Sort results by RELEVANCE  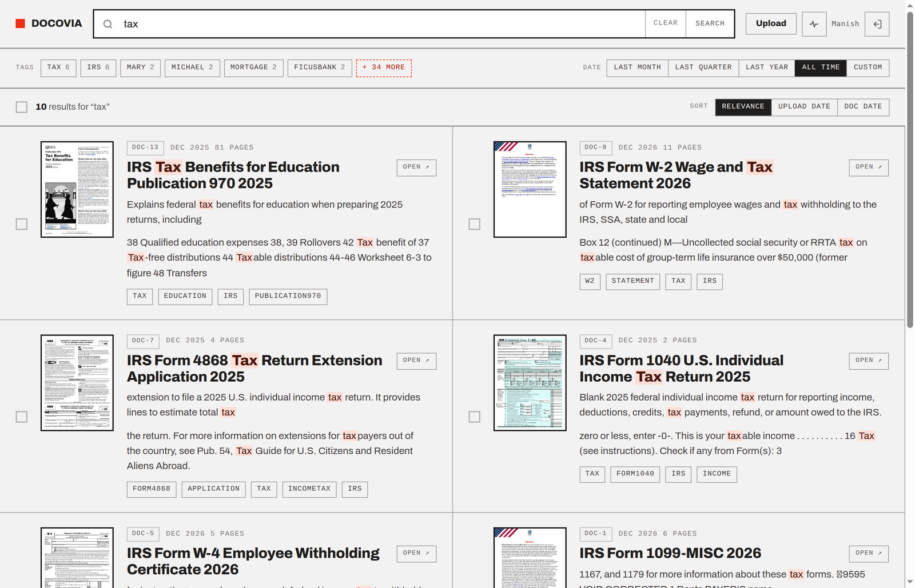(x=743, y=107)
